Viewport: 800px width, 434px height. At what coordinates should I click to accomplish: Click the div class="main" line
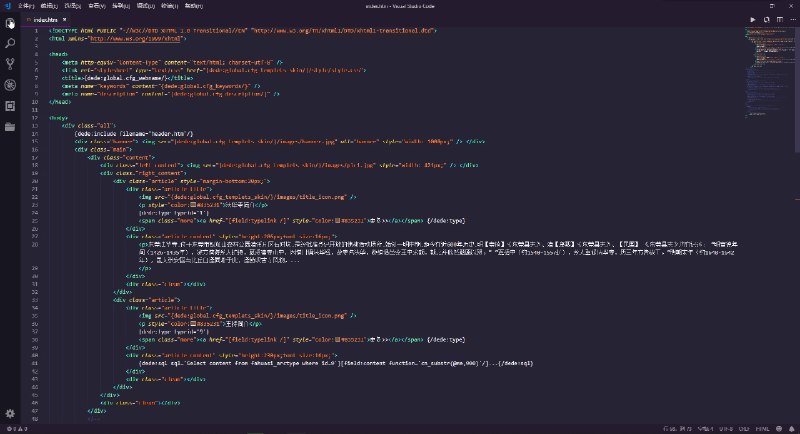[x=103, y=149]
